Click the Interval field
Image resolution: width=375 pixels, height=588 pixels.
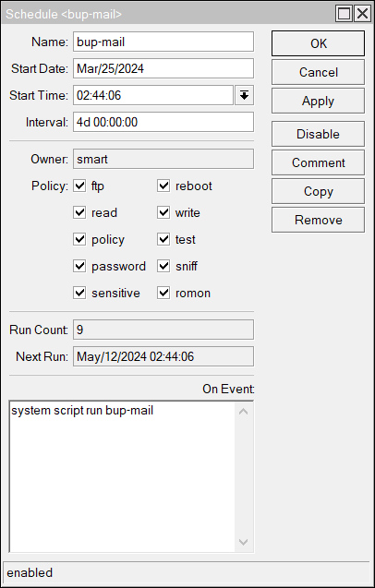(163, 122)
